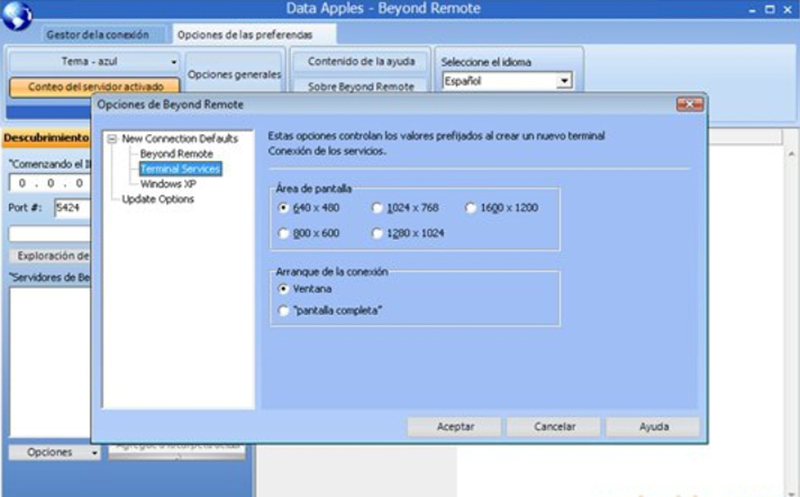Viewport: 800px width, 497px height.
Task: Open the Español language dropdown
Action: click(564, 81)
